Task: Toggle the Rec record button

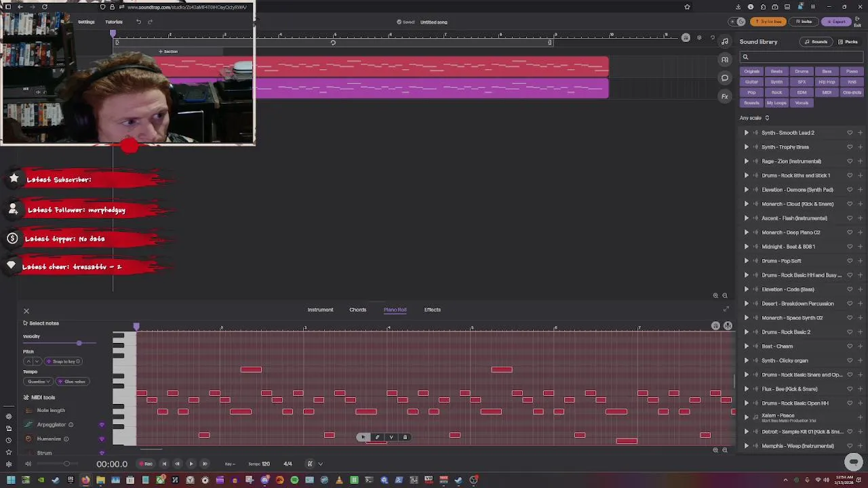Action: [146, 464]
